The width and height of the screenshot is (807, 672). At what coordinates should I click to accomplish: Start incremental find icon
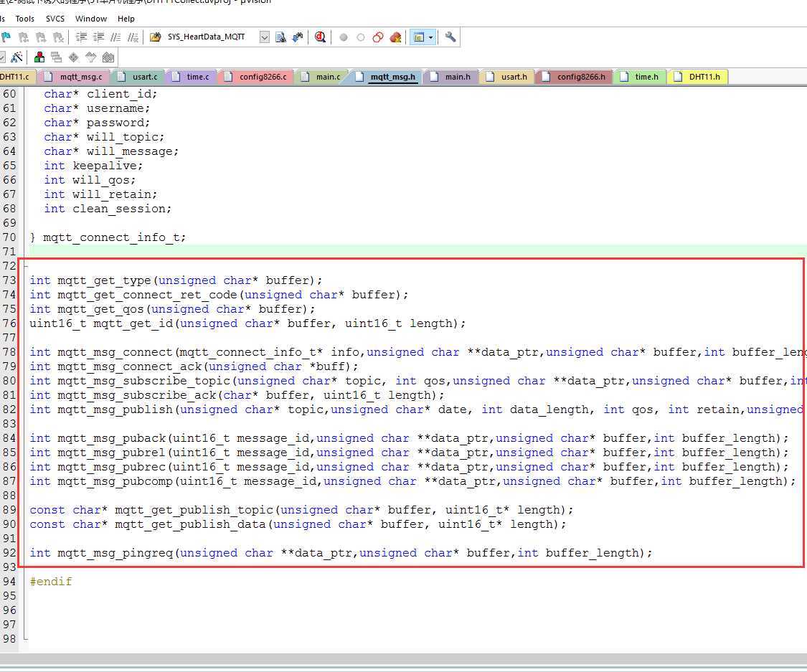pos(298,37)
